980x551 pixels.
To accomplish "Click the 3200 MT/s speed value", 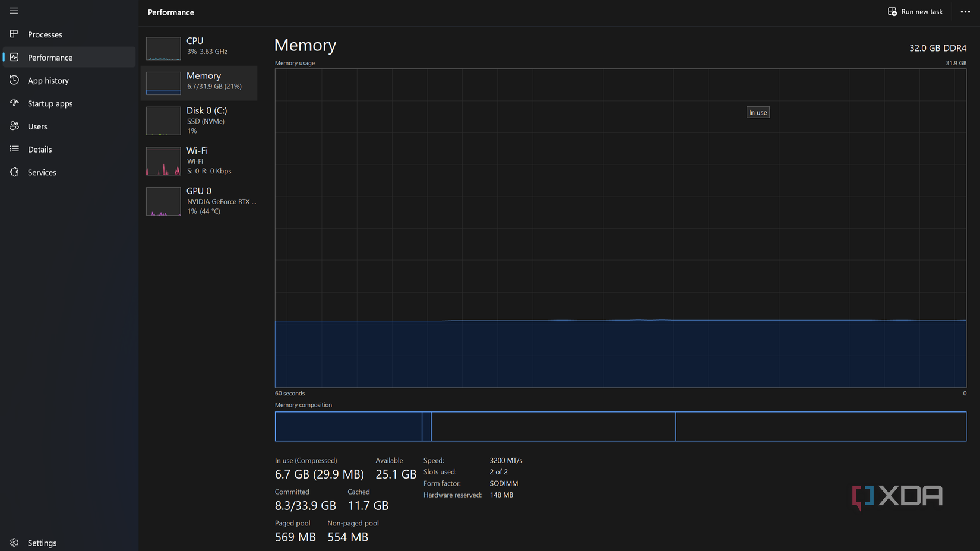I will [x=506, y=460].
